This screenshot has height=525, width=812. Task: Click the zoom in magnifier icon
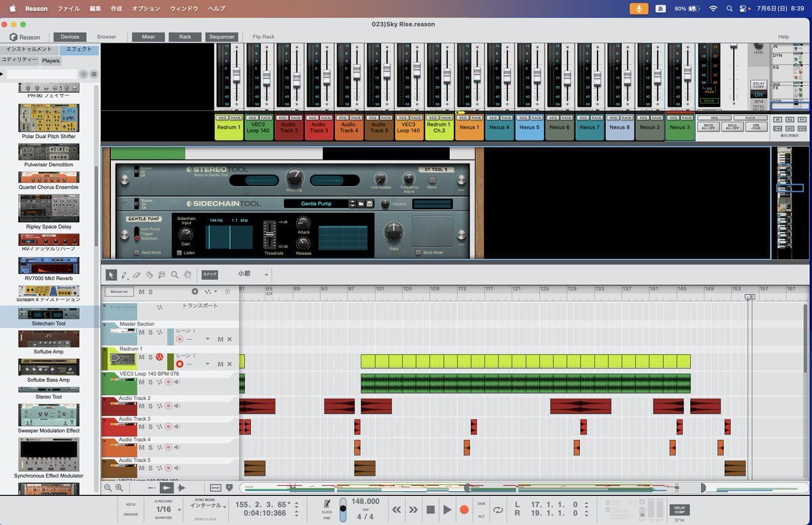click(x=119, y=488)
